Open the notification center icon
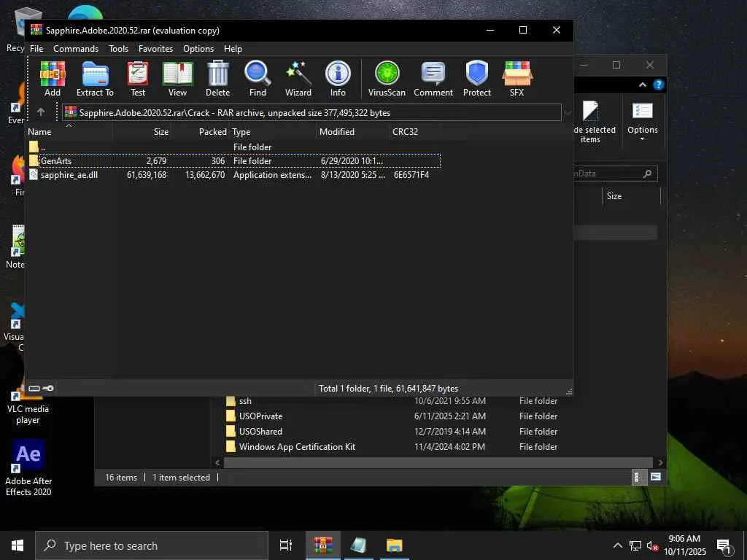The image size is (747, 560). coord(724,546)
